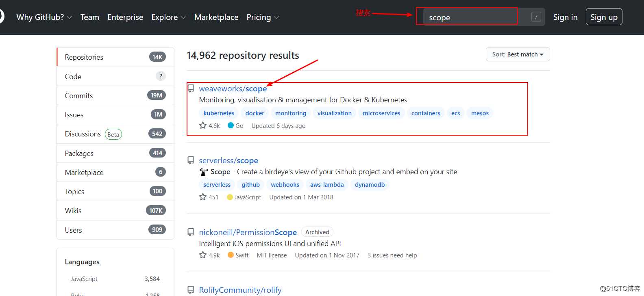
Task: Click the repository icon beside RolifyCommunity/rolify
Action: pyautogui.click(x=191, y=290)
